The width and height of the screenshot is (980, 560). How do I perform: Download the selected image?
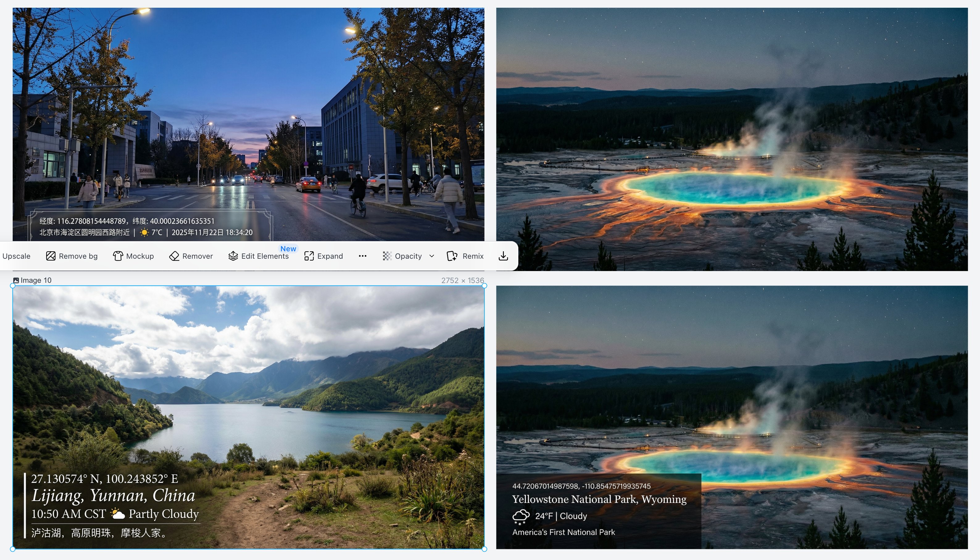[x=503, y=256]
